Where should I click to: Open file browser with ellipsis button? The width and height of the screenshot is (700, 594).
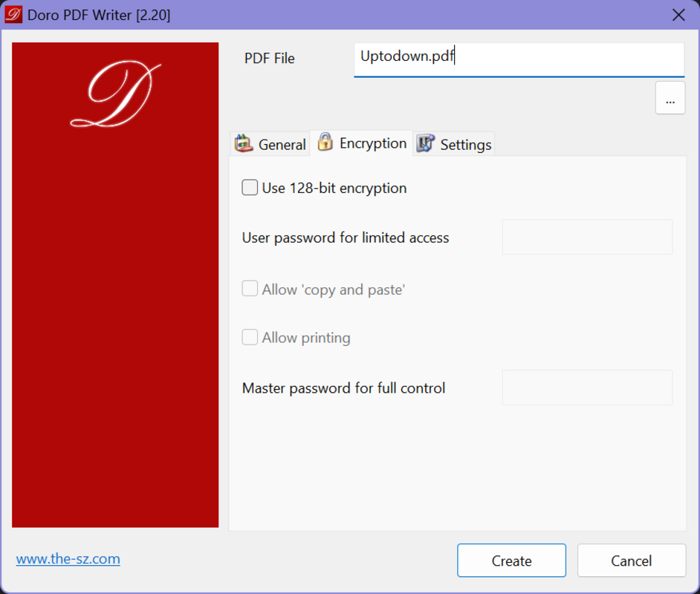pos(670,98)
